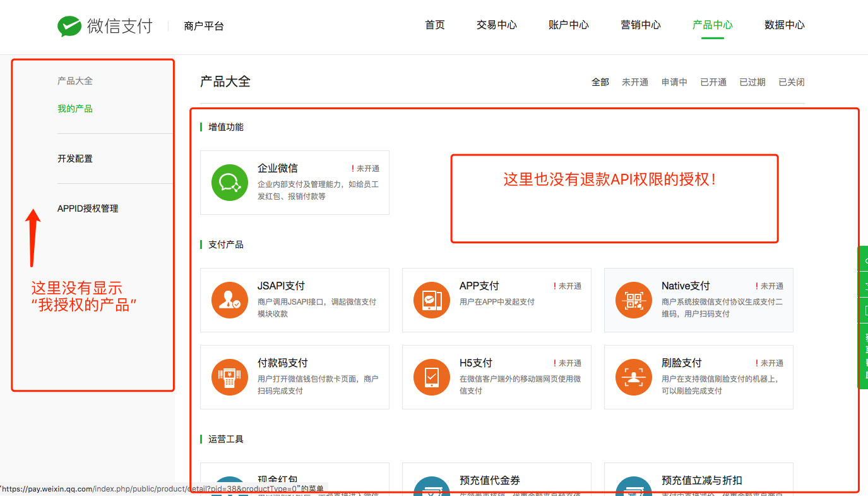This screenshot has width=868, height=496.
Task: Show 全部 products filter
Action: pos(600,82)
